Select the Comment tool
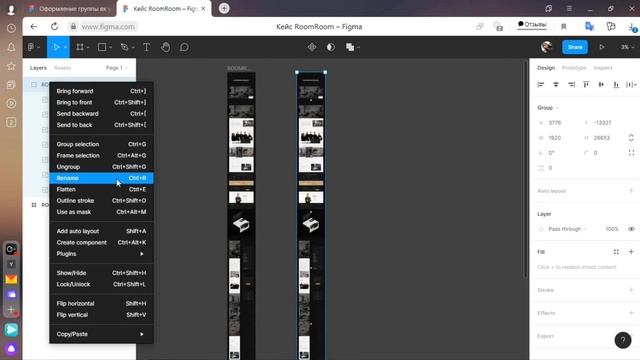This screenshot has width=640, height=360. click(184, 47)
